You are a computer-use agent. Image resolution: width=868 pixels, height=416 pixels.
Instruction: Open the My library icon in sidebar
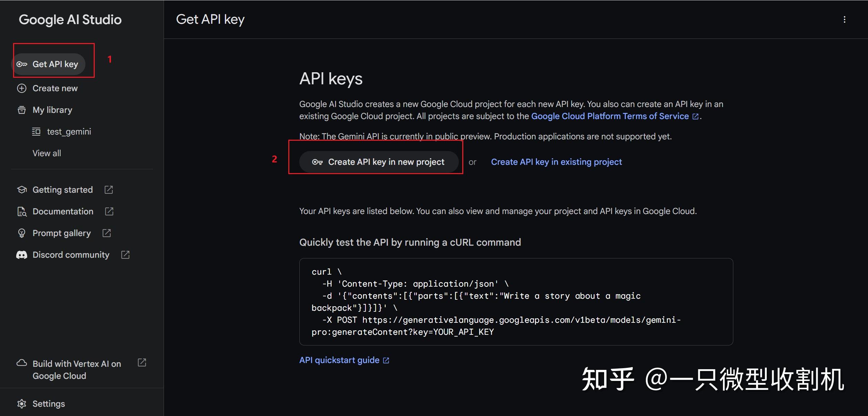point(21,110)
